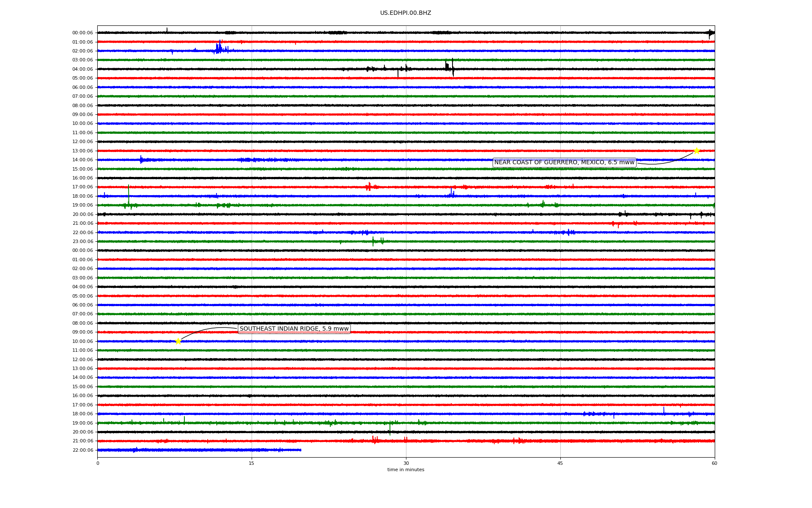Click the first 17:00:06 red trace label
The width and height of the screenshot is (812, 508).
(x=82, y=187)
